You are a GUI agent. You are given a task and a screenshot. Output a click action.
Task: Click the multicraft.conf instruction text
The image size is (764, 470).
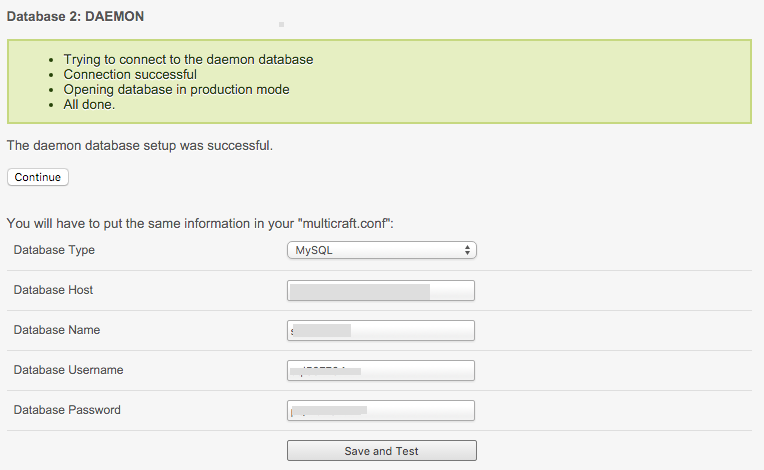point(200,223)
